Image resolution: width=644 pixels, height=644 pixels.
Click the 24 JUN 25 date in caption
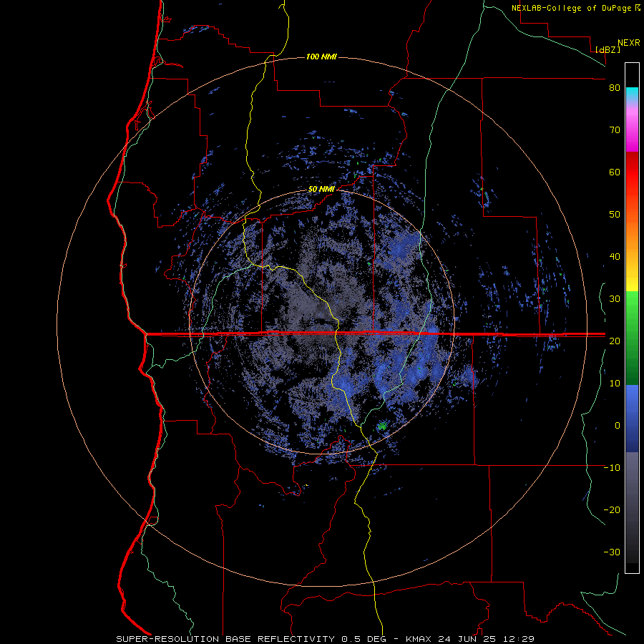click(x=467, y=639)
